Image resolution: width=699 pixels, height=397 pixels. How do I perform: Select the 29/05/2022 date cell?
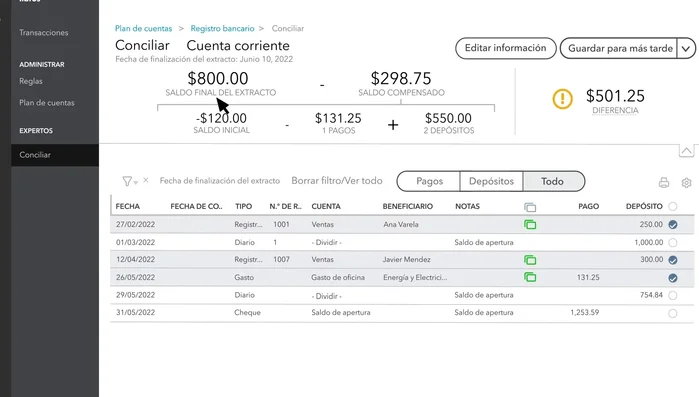pos(136,295)
